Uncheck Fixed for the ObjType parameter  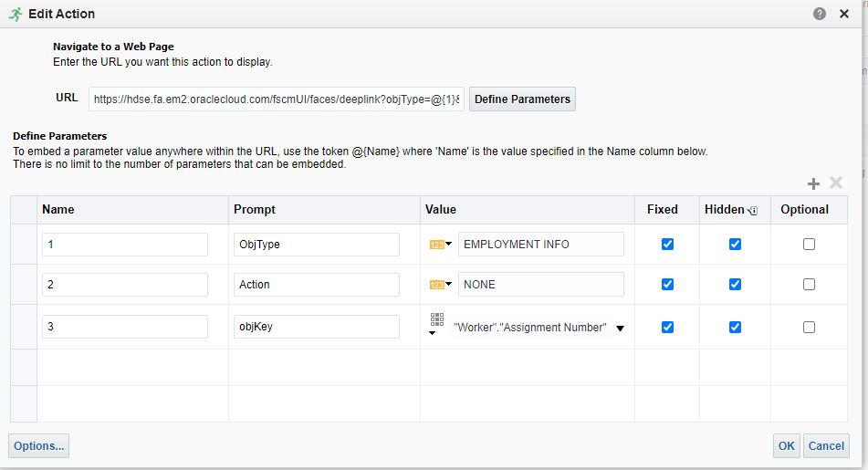(667, 245)
